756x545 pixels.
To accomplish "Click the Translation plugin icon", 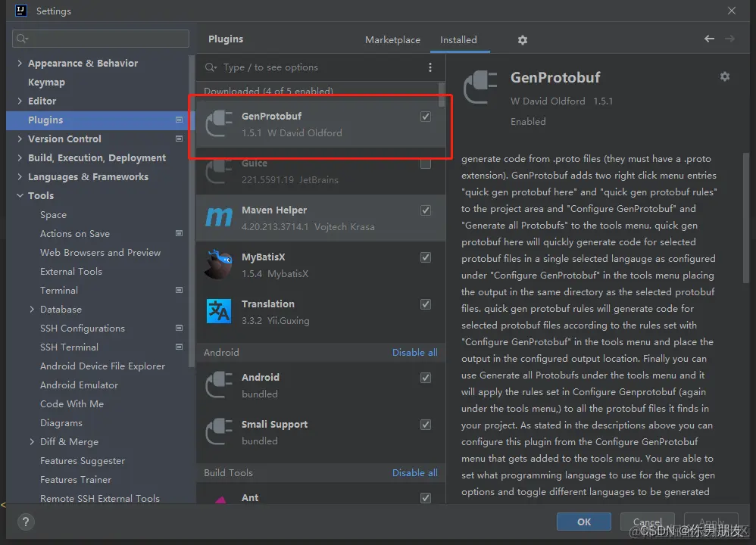I will (219, 311).
